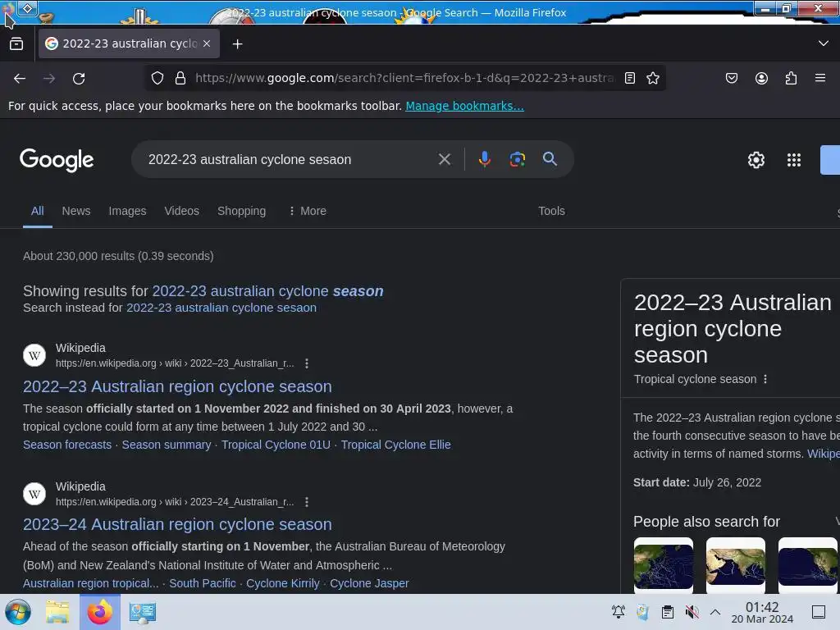
Task: Go back to the previous page
Action: click(x=20, y=79)
